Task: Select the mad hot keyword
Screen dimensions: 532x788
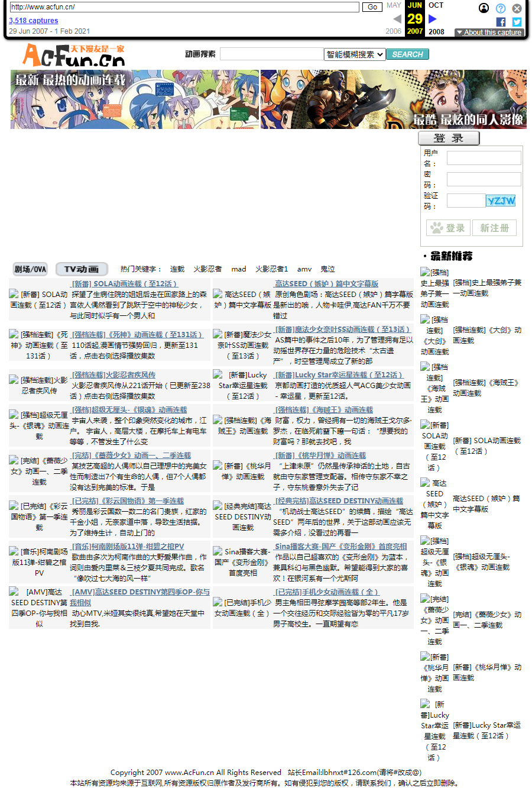Action: click(239, 269)
